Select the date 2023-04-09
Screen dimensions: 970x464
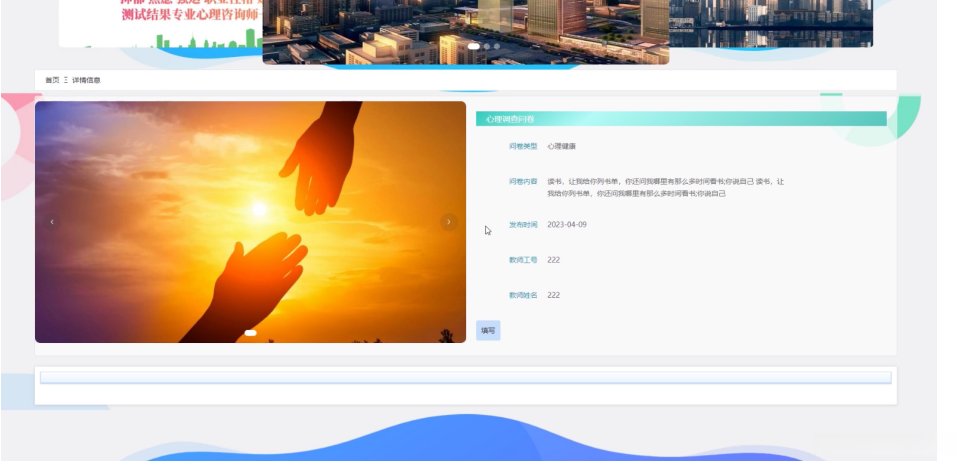click(x=567, y=225)
